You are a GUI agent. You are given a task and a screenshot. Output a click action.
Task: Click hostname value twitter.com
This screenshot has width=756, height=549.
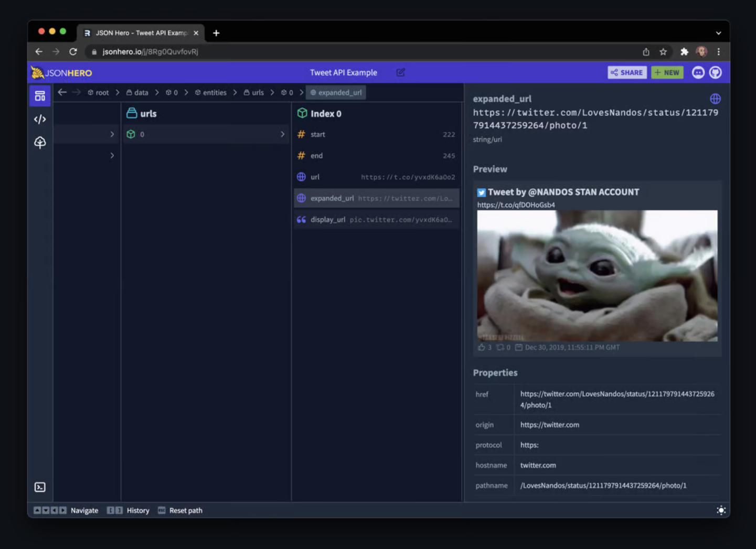point(538,465)
